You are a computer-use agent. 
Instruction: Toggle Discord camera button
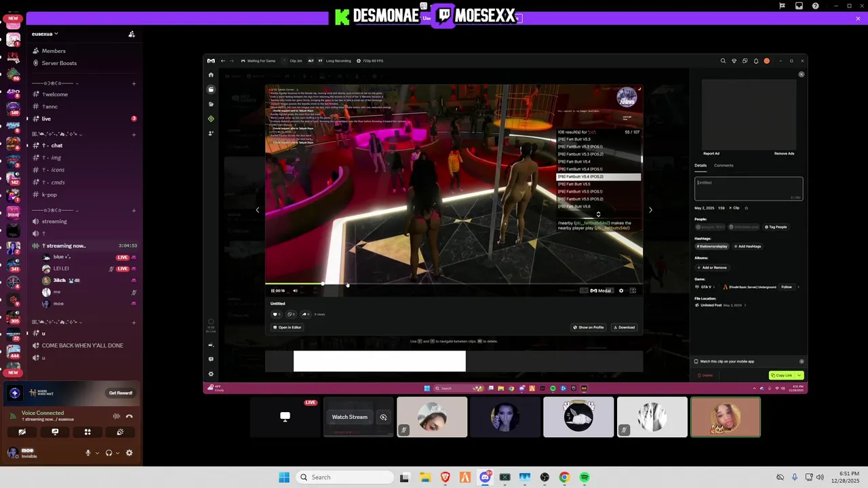[x=22, y=432]
